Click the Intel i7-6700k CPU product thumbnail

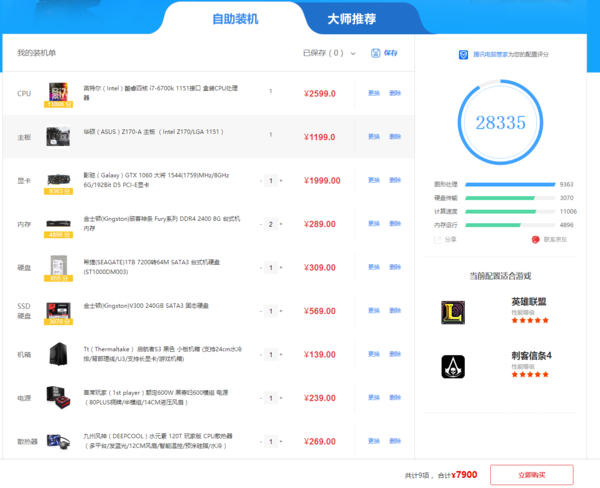coord(58,93)
